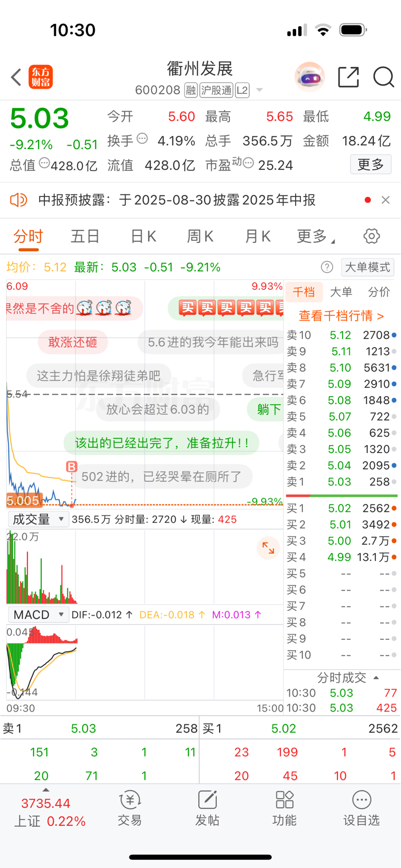
Task: Select 大单 order book tab
Action: coord(342,292)
